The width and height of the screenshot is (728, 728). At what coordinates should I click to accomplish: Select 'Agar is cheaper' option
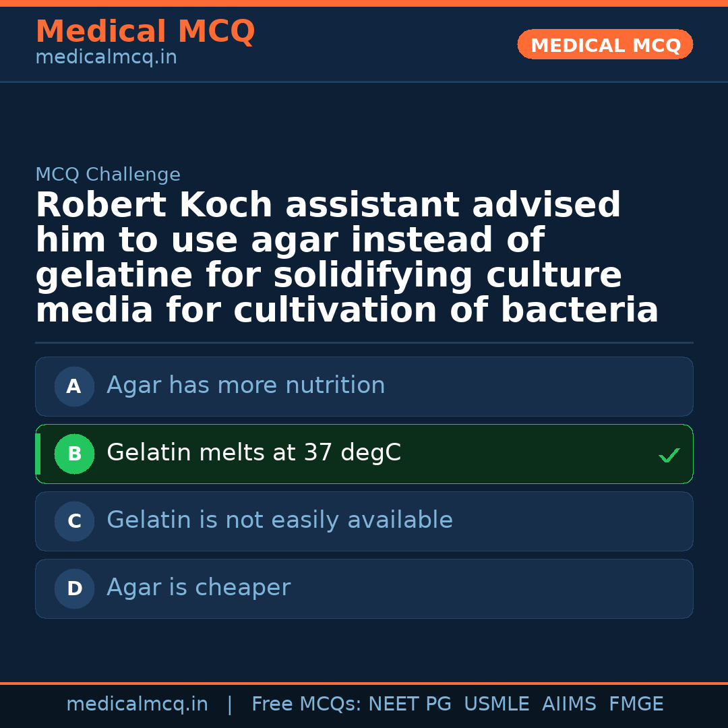click(x=198, y=588)
